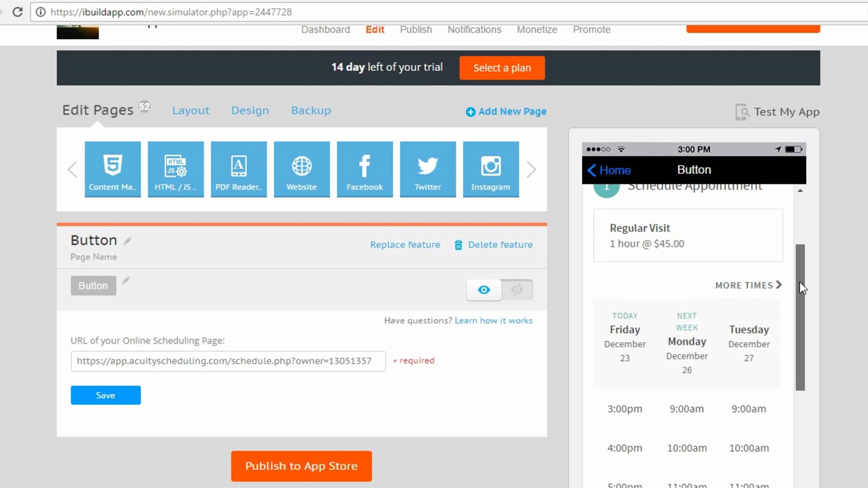Select the HTML / JS feature tile
This screenshot has width=868, height=488.
[176, 169]
